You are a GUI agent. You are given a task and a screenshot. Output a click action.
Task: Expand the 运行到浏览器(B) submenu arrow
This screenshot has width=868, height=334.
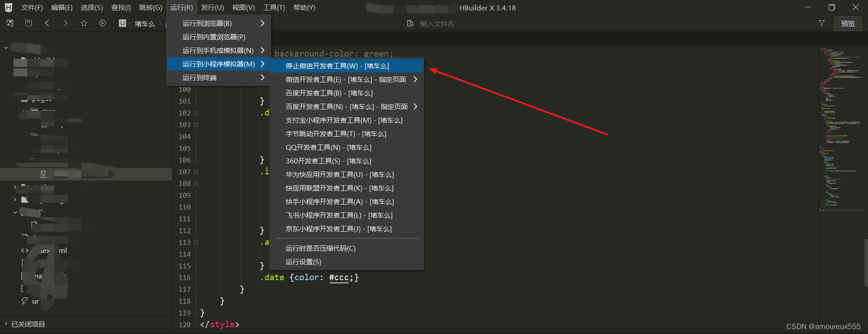click(x=262, y=23)
